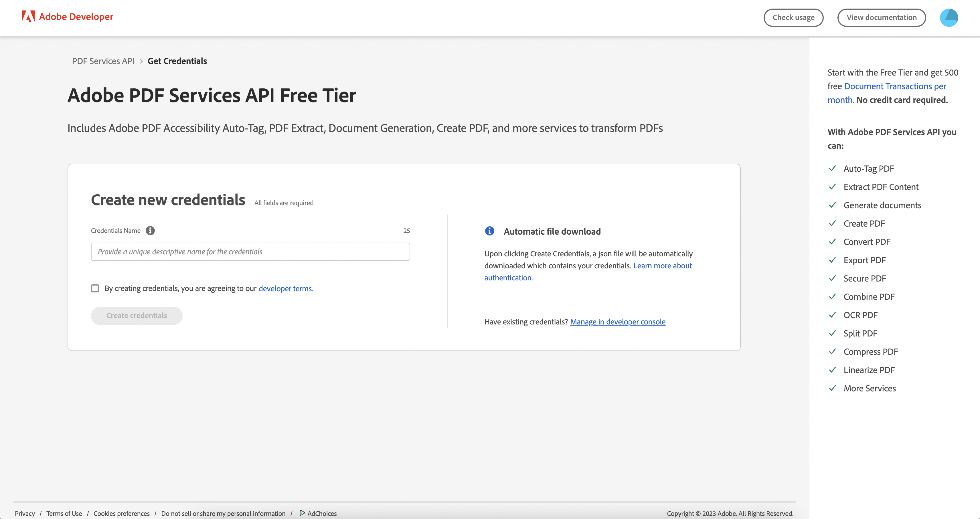Click the PDF Services API breadcrumb link
The width and height of the screenshot is (980, 519).
click(103, 61)
